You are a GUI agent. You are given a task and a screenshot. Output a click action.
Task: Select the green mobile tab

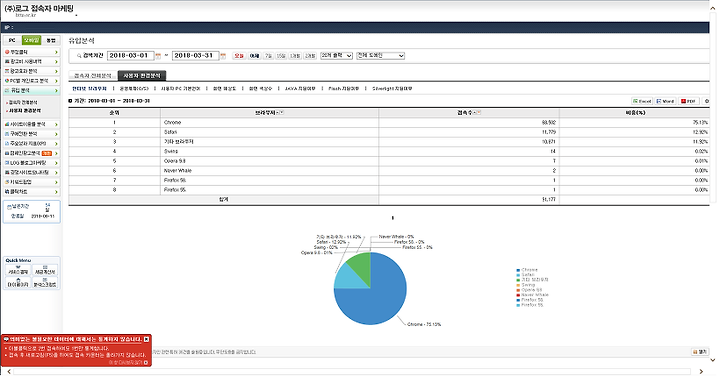click(31, 40)
